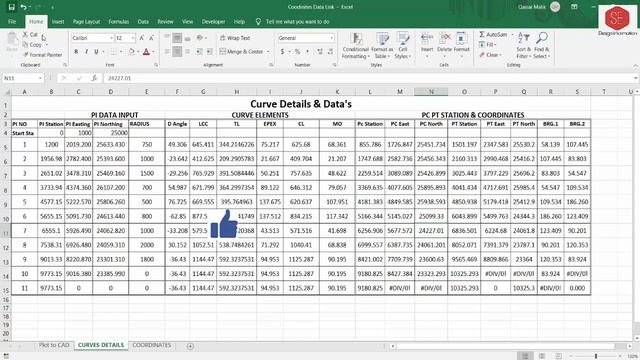Click Increase Decimal icon
The width and height of the screenshot is (640, 360).
320,52
